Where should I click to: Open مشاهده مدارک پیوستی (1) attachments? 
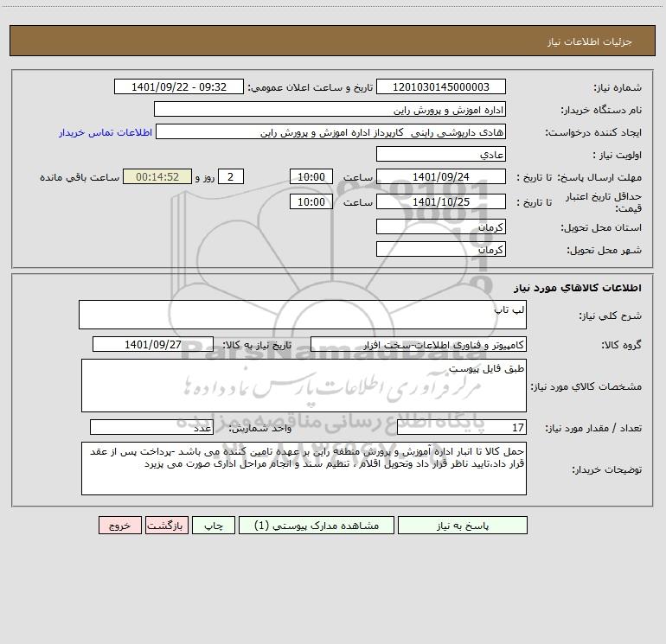(317, 525)
